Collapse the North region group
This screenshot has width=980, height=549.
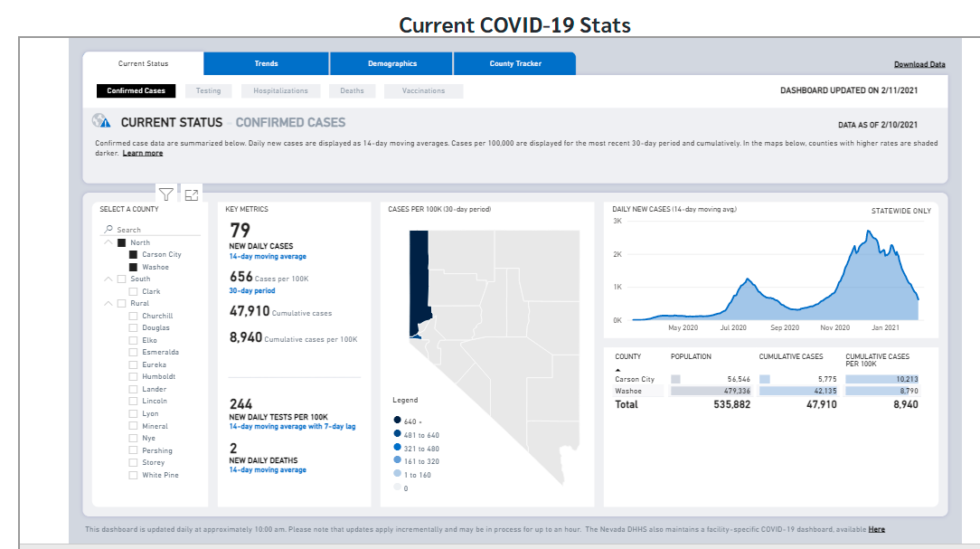pos(108,242)
